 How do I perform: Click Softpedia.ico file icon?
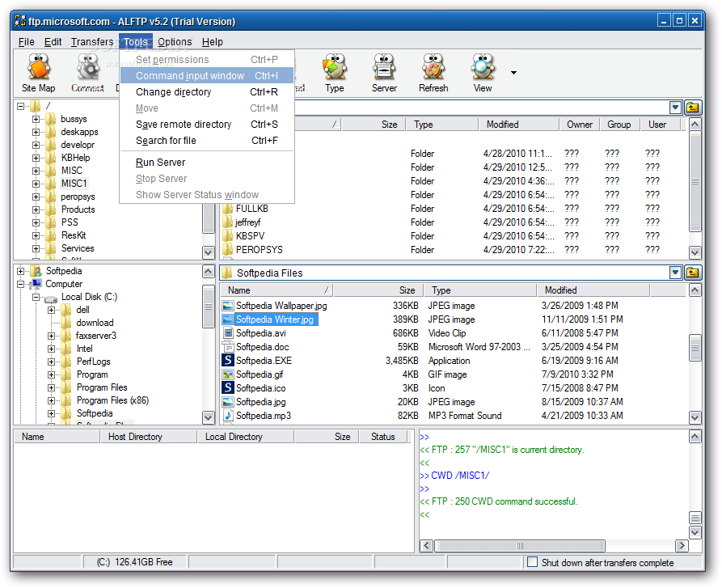pos(228,388)
